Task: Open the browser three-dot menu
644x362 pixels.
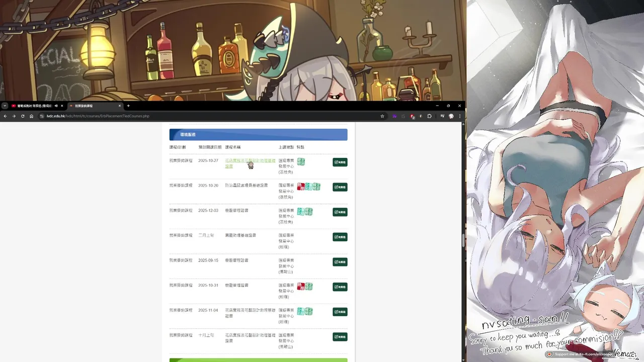Action: click(x=459, y=116)
